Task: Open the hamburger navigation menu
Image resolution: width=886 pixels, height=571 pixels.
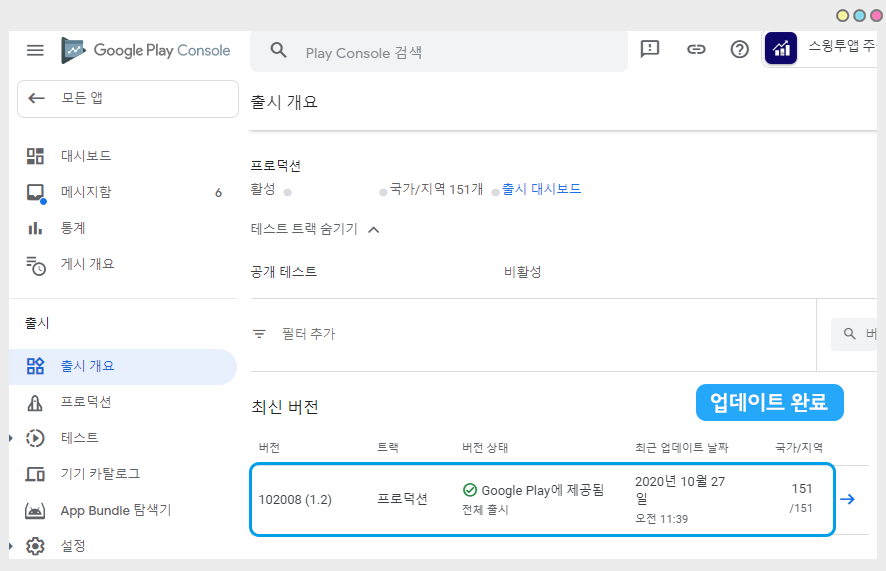Action: click(35, 50)
